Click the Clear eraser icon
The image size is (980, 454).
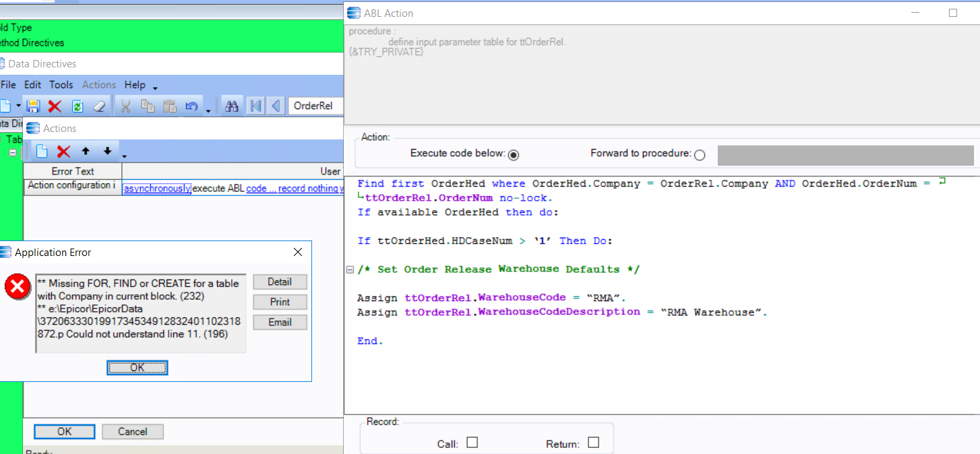99,106
